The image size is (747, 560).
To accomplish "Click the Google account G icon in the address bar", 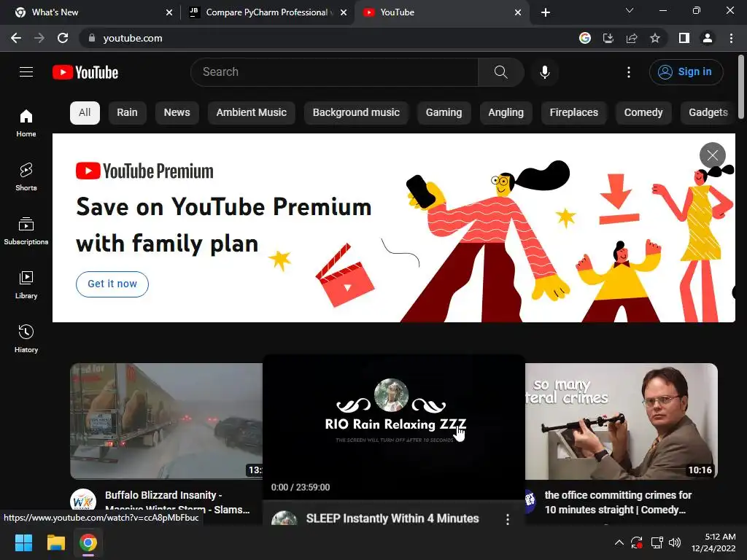I will click(585, 38).
